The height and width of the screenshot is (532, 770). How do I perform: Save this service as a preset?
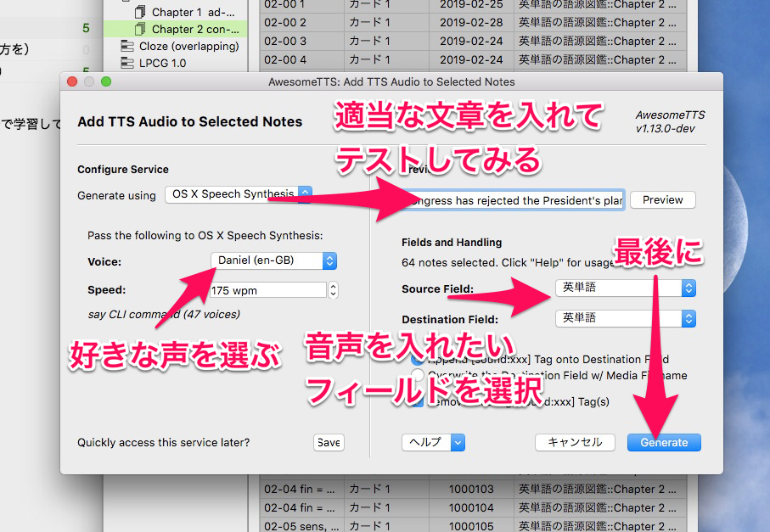click(x=329, y=442)
